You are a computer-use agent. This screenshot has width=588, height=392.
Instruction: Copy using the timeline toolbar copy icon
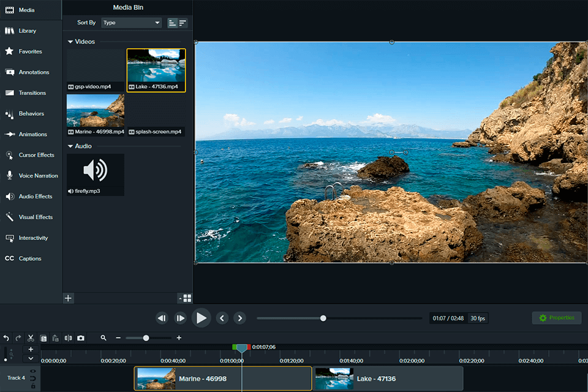(43, 338)
